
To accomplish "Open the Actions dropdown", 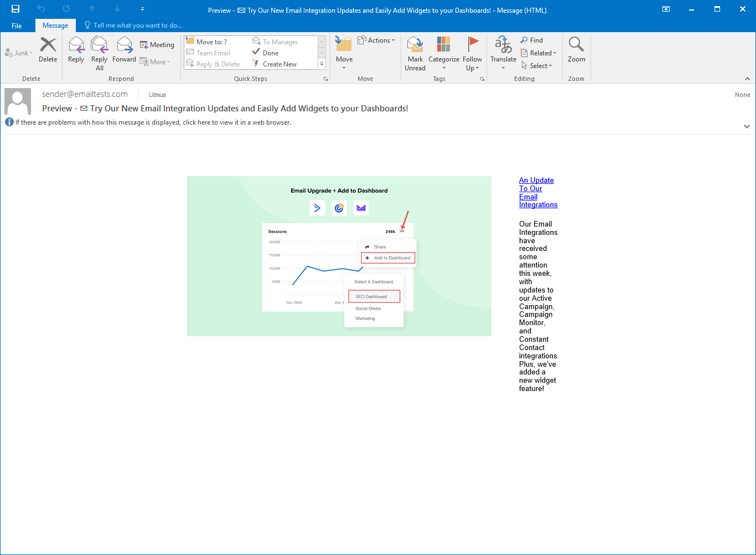I will 376,40.
